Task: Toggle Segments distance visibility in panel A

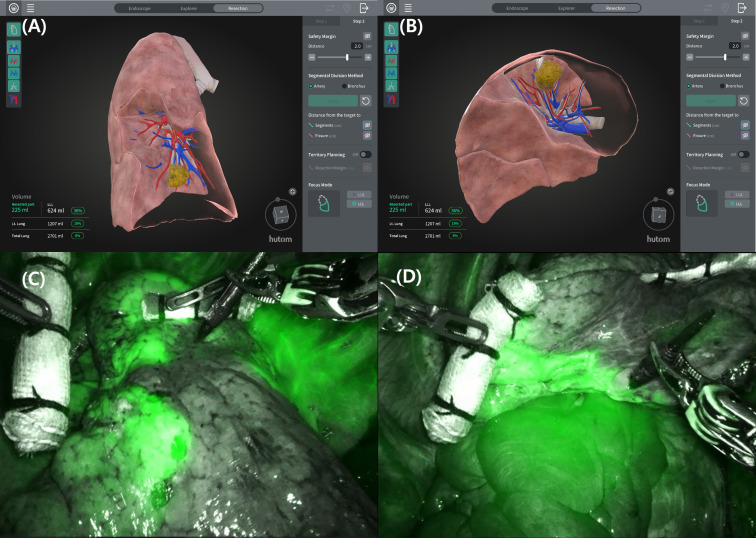Action: (x=367, y=125)
